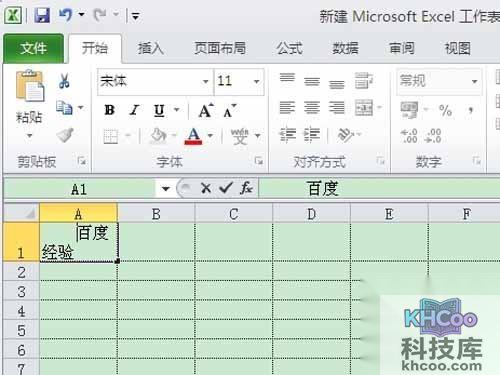Click Increase Decimal icon
The height and width of the screenshot is (375, 500).
[409, 136]
